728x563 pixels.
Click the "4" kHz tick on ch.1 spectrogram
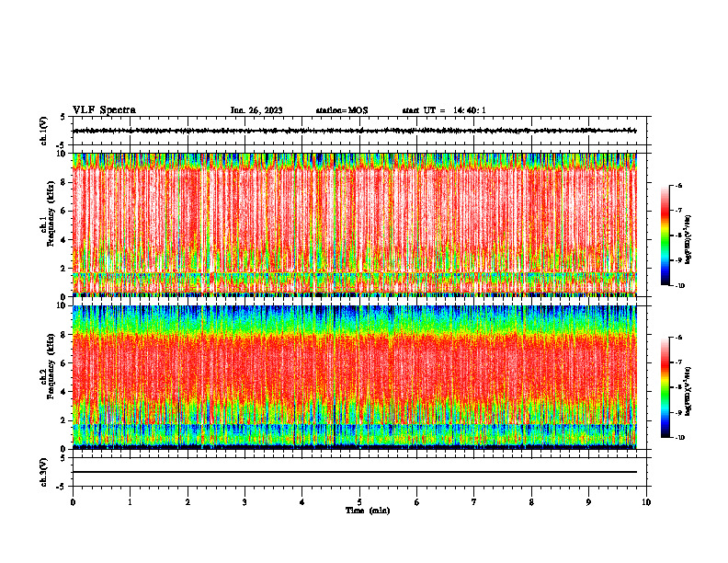click(x=64, y=240)
